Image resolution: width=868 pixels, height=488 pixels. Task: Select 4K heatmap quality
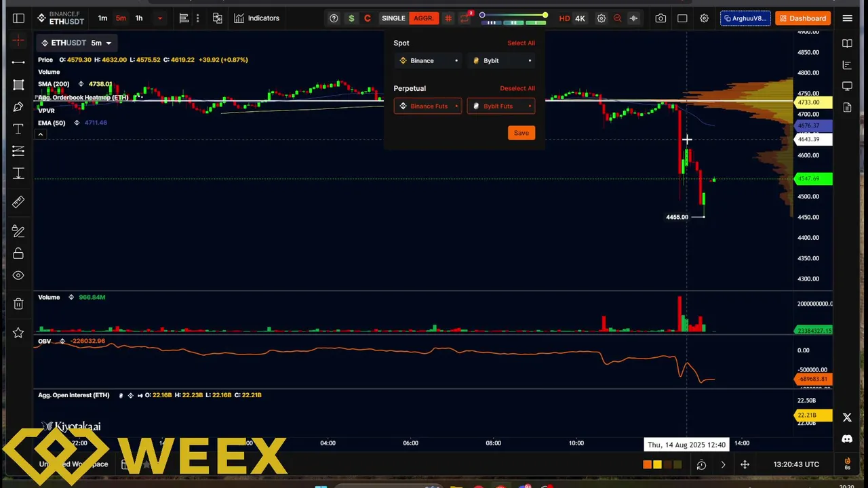(x=580, y=18)
